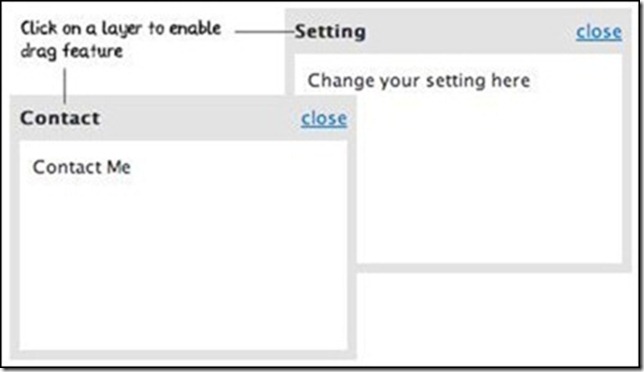Click the top gray edge above Setting title

[x=458, y=14]
